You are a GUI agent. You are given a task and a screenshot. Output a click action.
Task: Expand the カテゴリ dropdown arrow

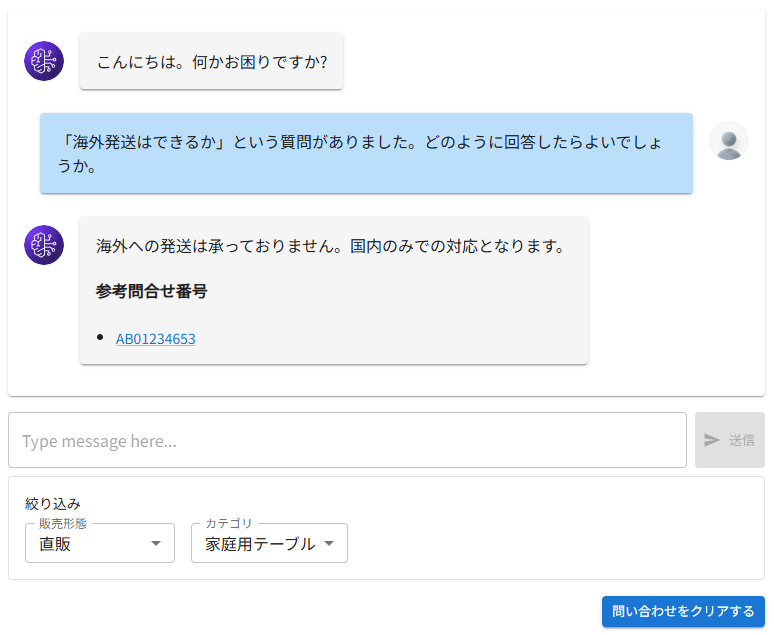(329, 543)
